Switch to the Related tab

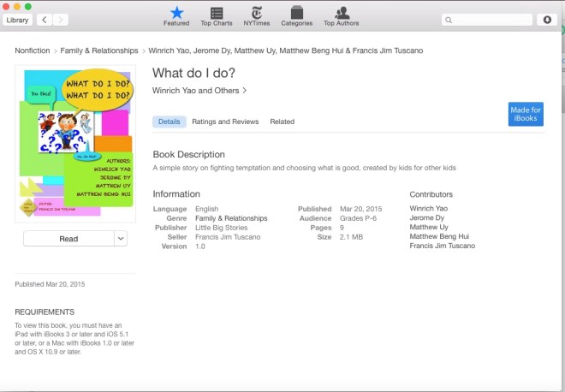282,122
